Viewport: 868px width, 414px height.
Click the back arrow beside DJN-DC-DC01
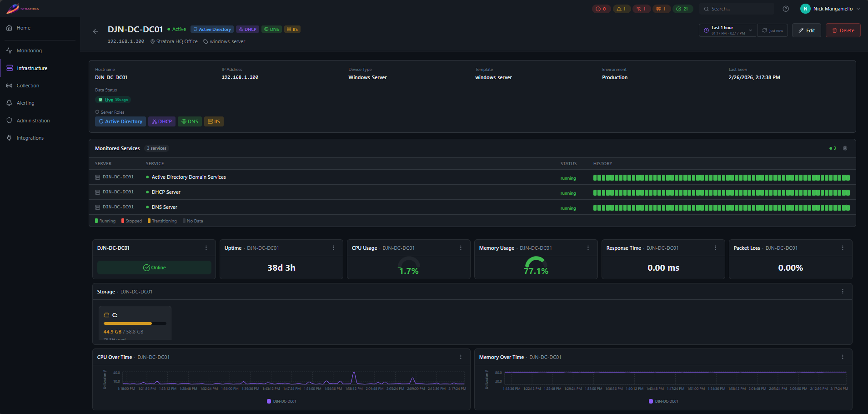95,31
